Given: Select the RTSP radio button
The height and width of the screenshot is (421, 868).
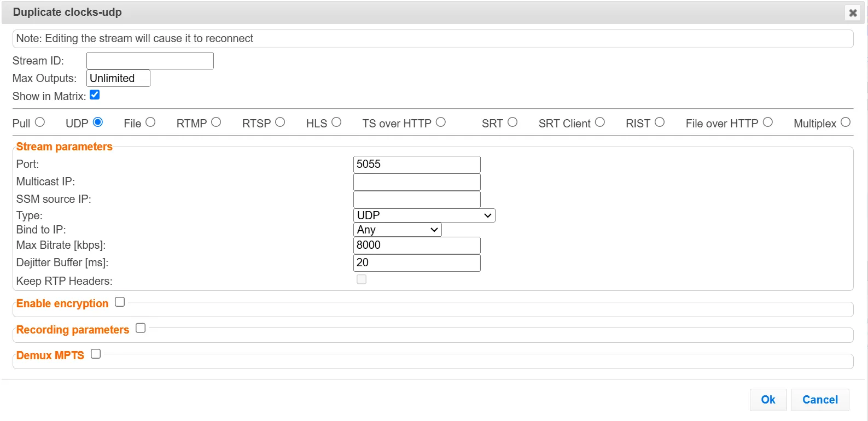Looking at the screenshot, I should click(x=280, y=122).
